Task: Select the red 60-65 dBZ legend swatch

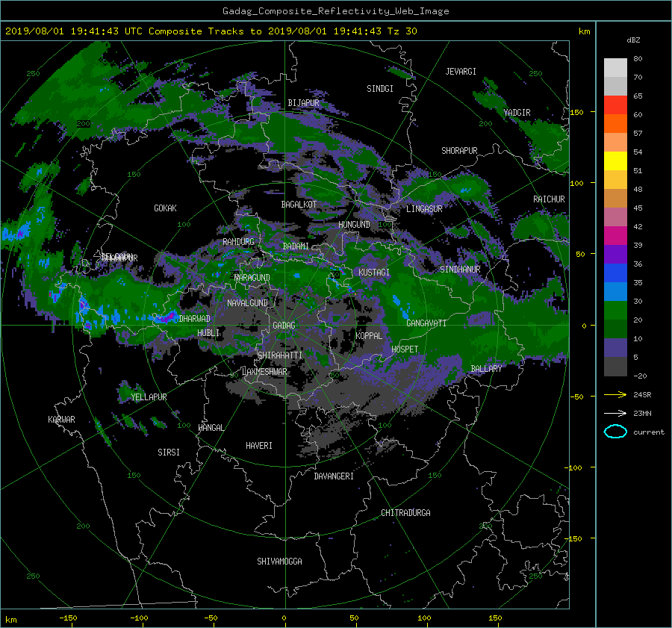Action: [x=615, y=105]
